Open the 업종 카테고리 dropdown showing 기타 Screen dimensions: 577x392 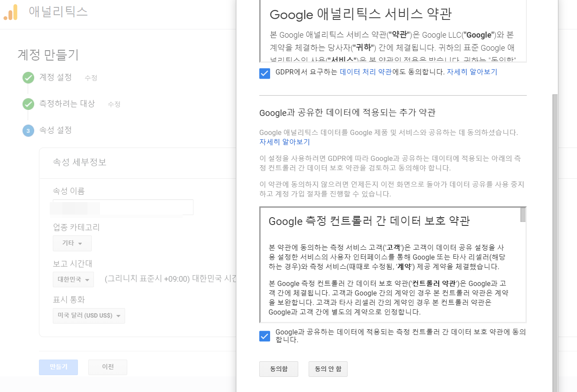(72, 243)
